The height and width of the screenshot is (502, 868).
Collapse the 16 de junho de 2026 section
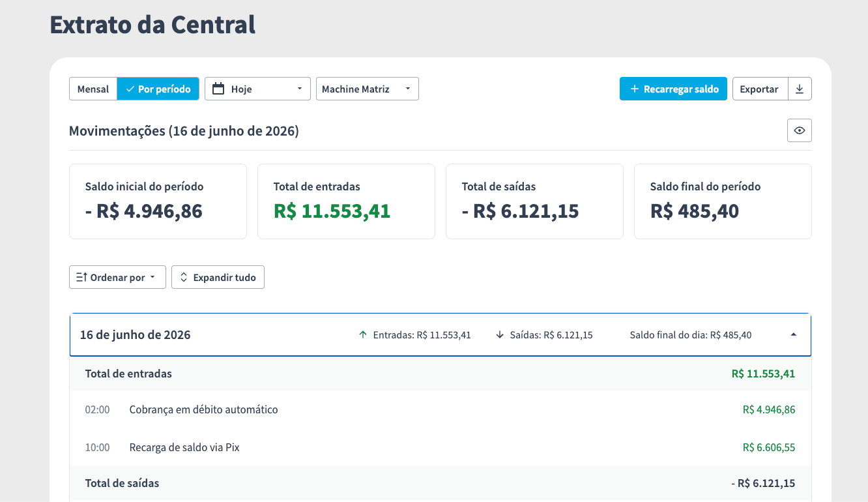point(793,334)
